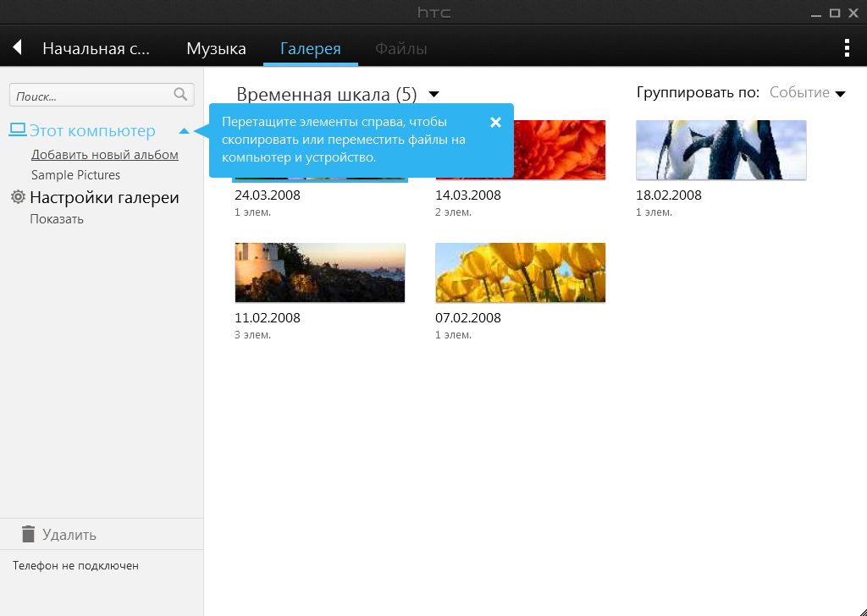Select the 24.03.2008 date label
This screenshot has height=616, width=867.
pyautogui.click(x=267, y=195)
